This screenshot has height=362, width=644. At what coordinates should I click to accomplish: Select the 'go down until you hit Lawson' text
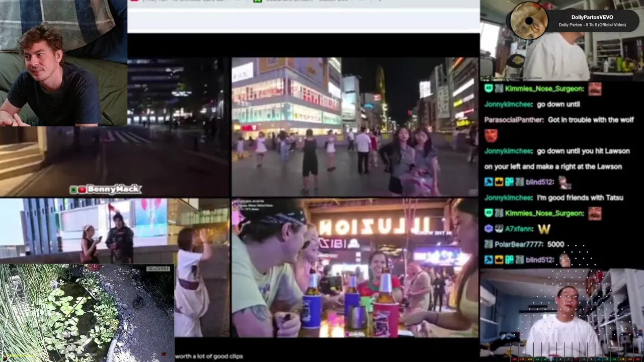583,151
